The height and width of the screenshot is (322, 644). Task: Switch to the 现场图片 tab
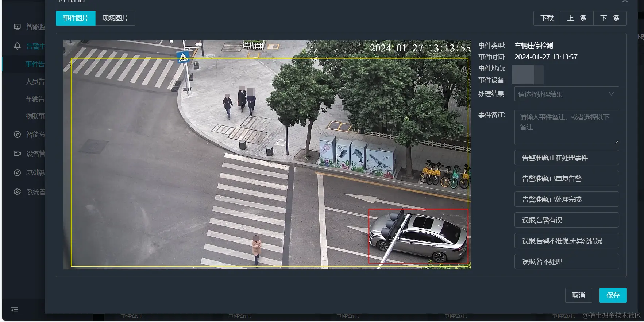pos(115,18)
